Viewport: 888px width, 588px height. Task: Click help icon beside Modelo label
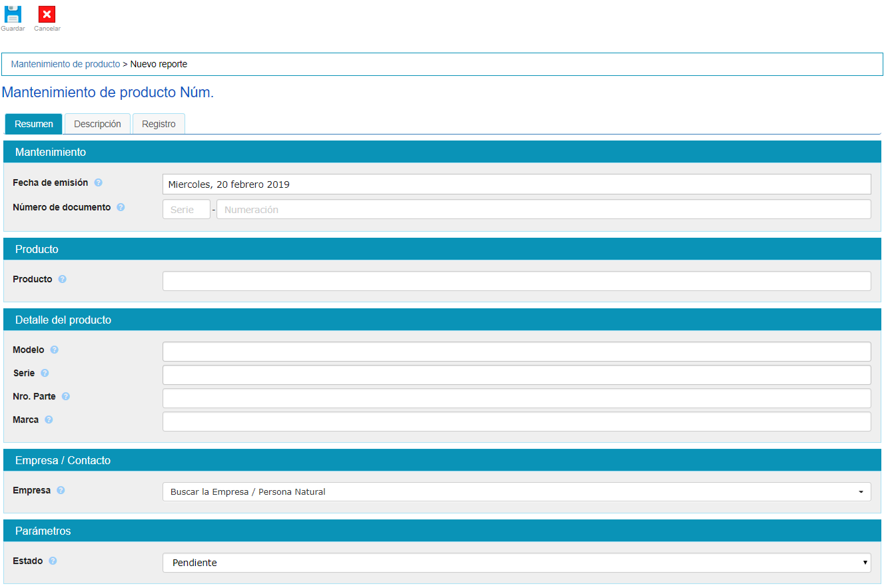pyautogui.click(x=54, y=350)
